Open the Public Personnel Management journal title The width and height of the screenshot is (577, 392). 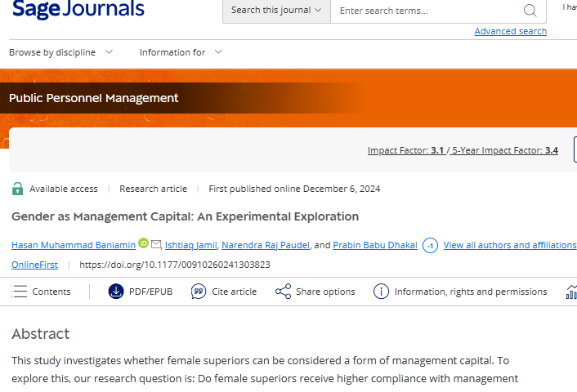pos(93,98)
